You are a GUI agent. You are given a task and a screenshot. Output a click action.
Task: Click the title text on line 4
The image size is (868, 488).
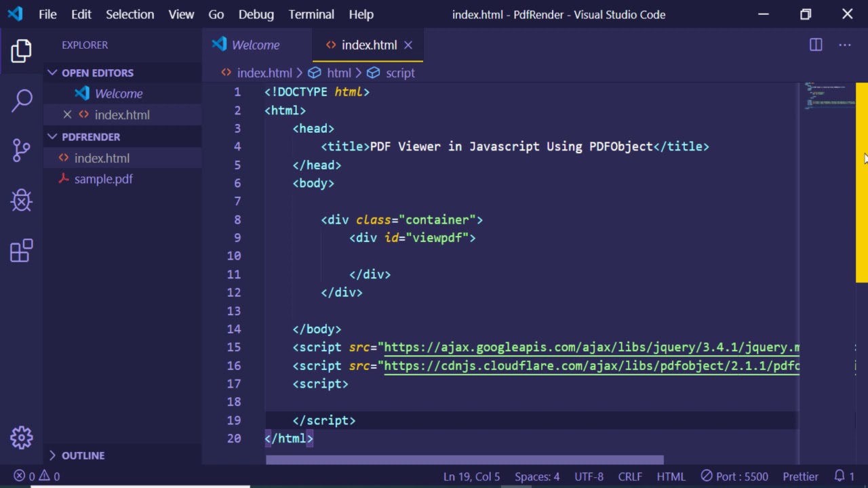[511, 146]
